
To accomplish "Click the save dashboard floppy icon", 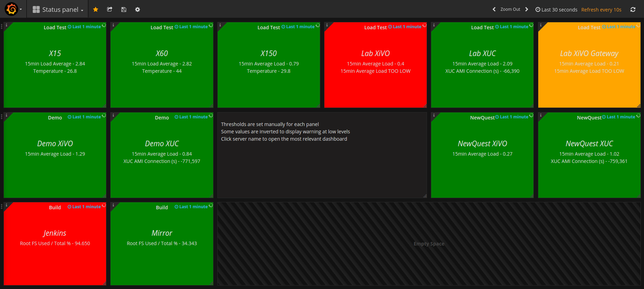I will pyautogui.click(x=123, y=9).
